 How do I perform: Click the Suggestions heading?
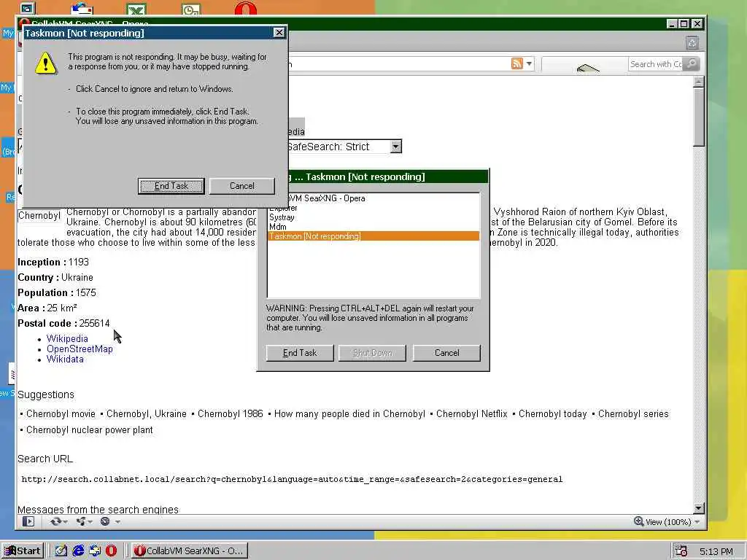[x=46, y=394]
